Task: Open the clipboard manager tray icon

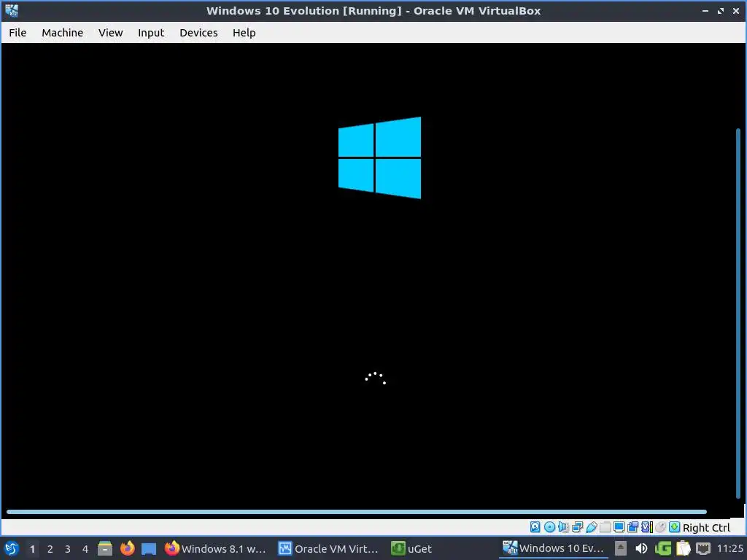Action: (x=683, y=548)
